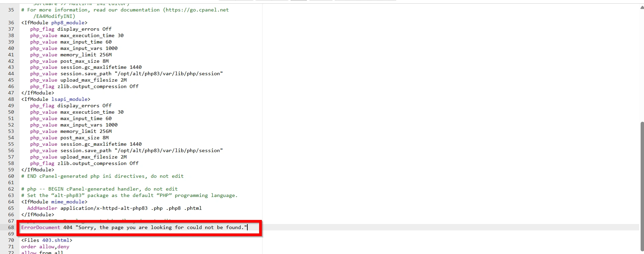Click the closing '</IfModule>' on line 47
The image size is (644, 254).
pos(38,93)
